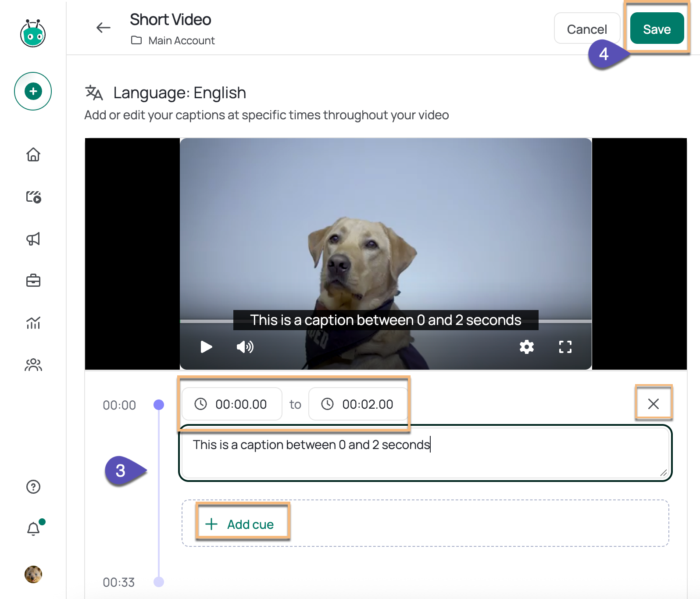This screenshot has height=599, width=700.
Task: Click the Vidyard robot logo
Action: coord(33,33)
